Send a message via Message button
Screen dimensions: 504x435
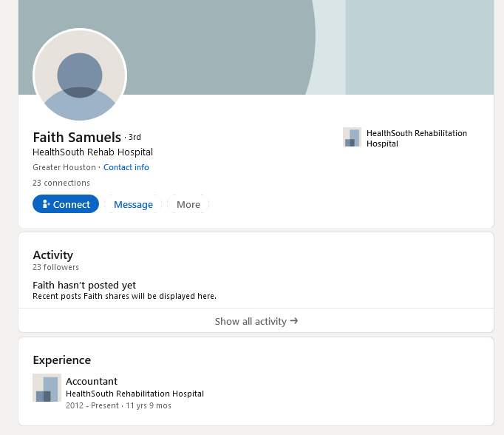point(133,204)
